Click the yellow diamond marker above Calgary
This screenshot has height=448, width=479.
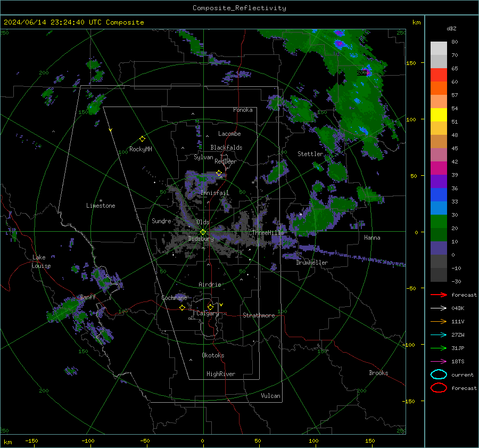click(210, 307)
